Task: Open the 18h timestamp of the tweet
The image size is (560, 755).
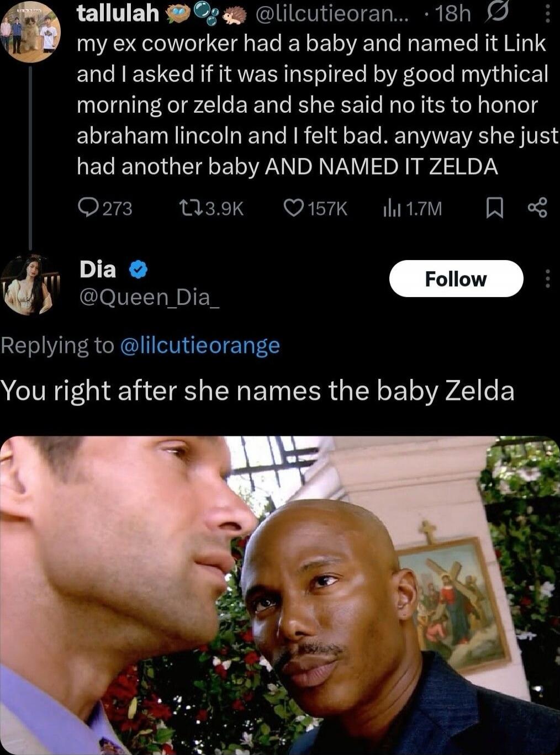Action: (x=453, y=13)
